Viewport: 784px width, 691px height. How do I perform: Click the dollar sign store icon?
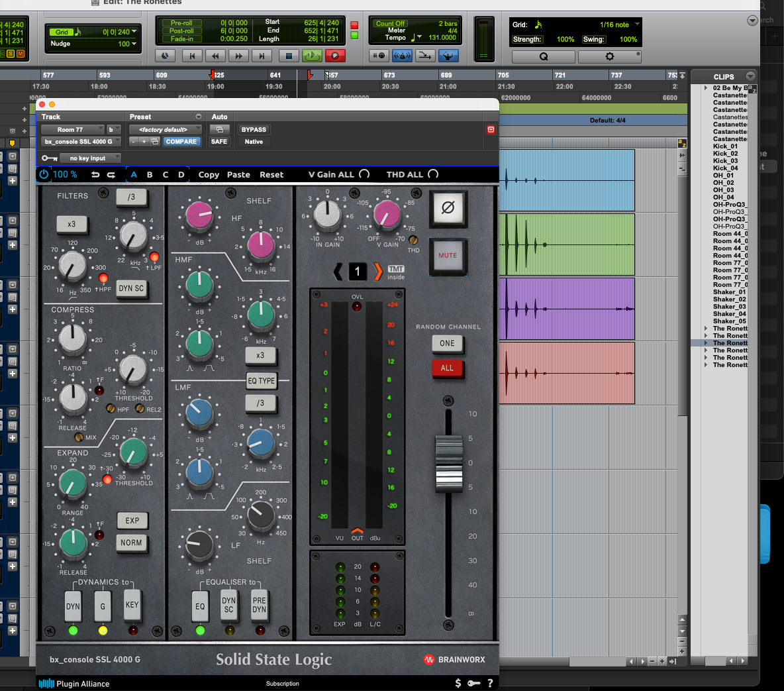pyautogui.click(x=458, y=683)
